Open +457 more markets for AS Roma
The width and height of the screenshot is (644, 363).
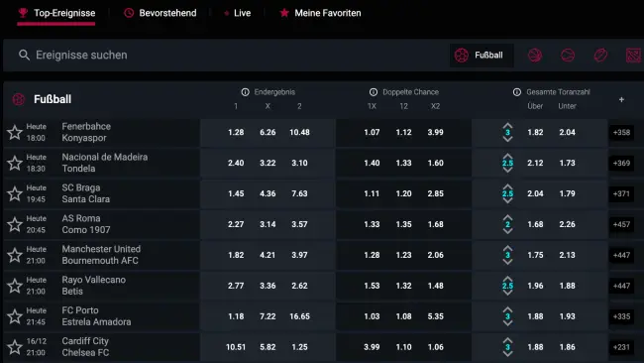(621, 224)
